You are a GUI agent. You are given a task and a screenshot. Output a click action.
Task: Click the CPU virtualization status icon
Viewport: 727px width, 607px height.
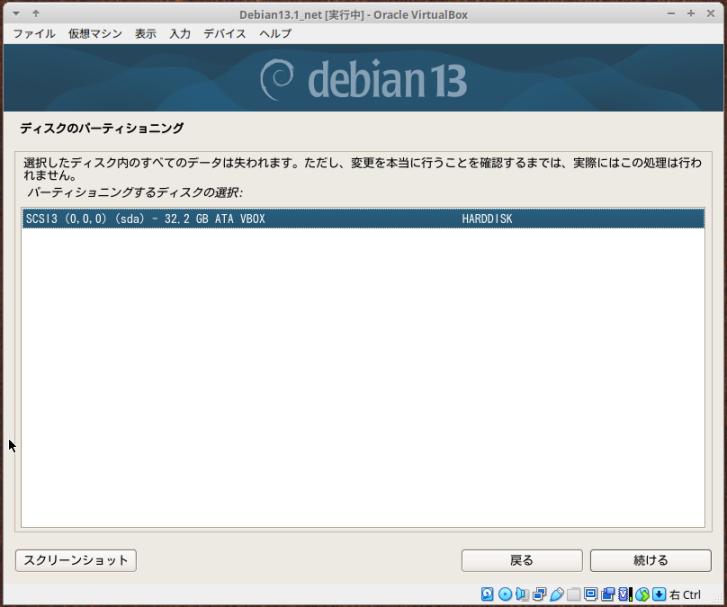[625, 594]
